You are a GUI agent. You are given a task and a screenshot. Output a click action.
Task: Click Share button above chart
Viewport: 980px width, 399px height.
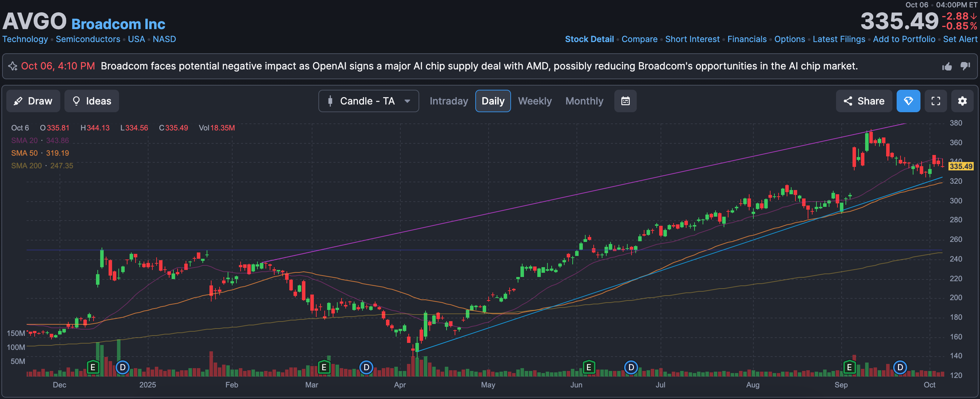(x=864, y=101)
